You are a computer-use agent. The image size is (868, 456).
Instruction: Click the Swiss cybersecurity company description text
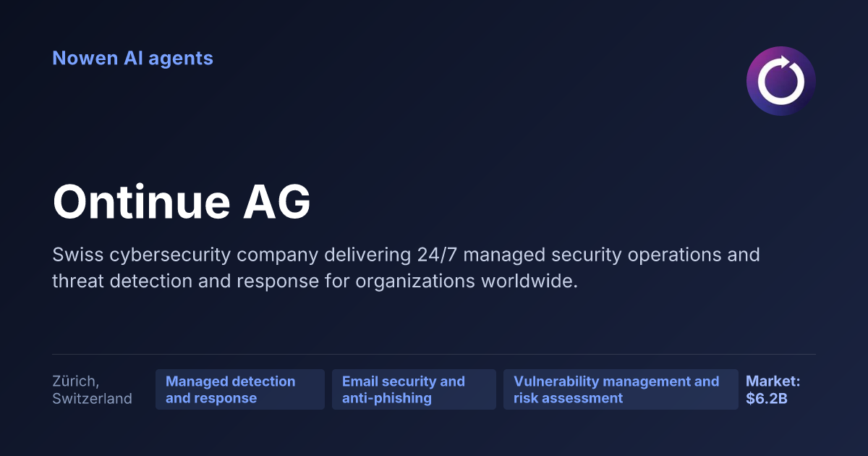(x=406, y=269)
